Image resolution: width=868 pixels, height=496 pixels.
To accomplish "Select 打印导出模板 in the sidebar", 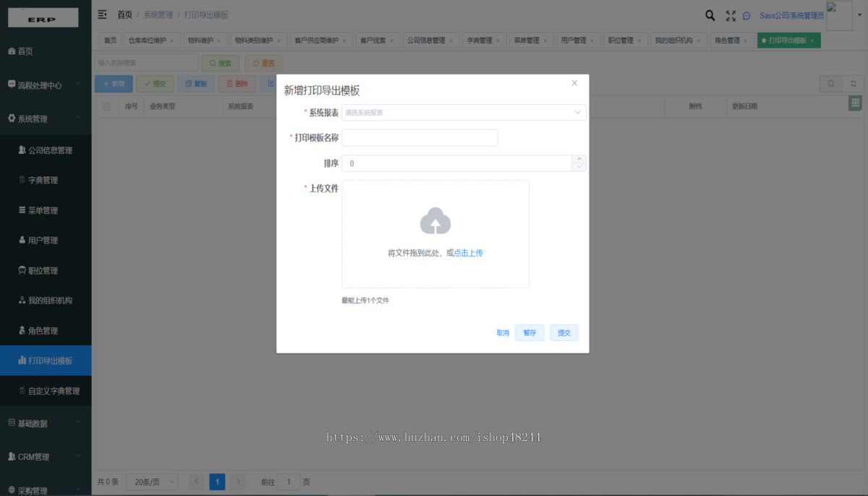I will [x=46, y=360].
